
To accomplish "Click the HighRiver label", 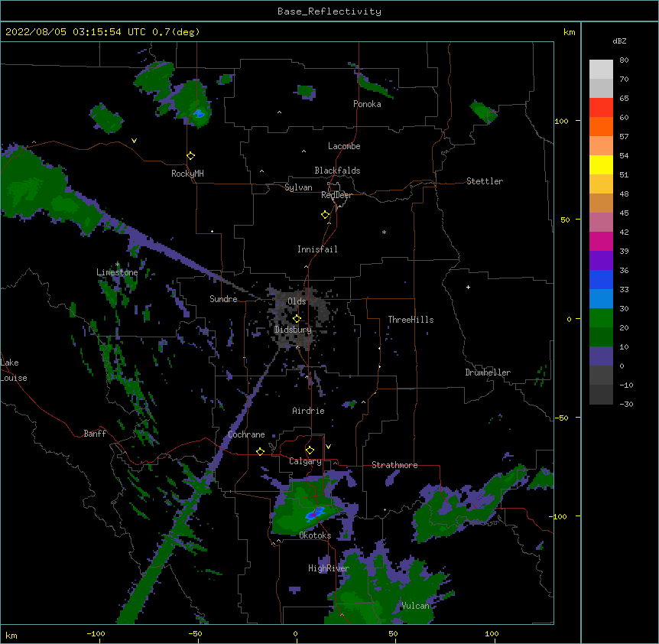I will (329, 568).
